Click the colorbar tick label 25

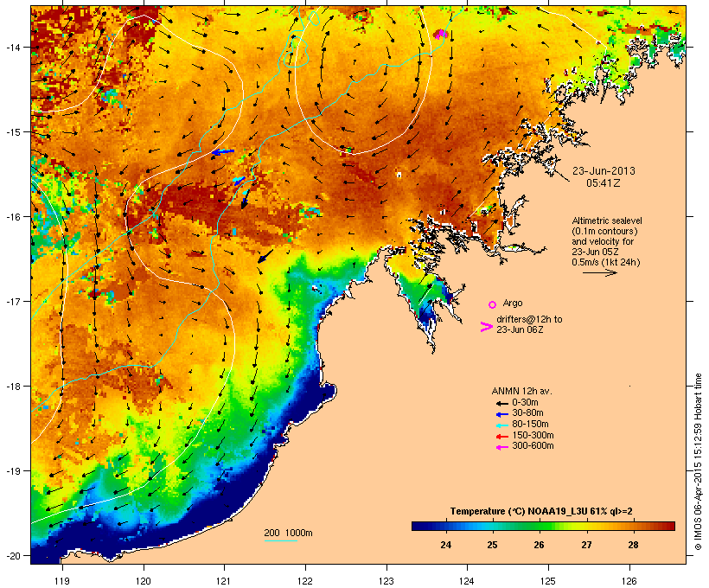click(493, 545)
